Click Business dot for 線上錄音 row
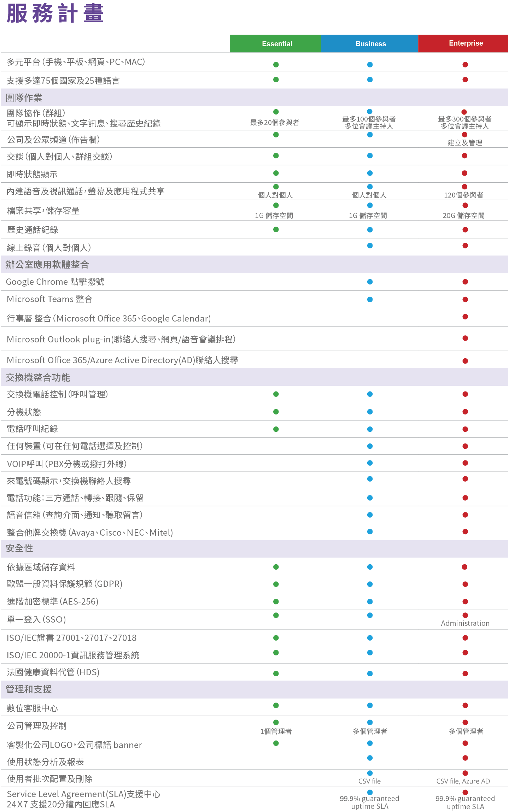Image resolution: width=509 pixels, height=812 pixels. tap(370, 246)
